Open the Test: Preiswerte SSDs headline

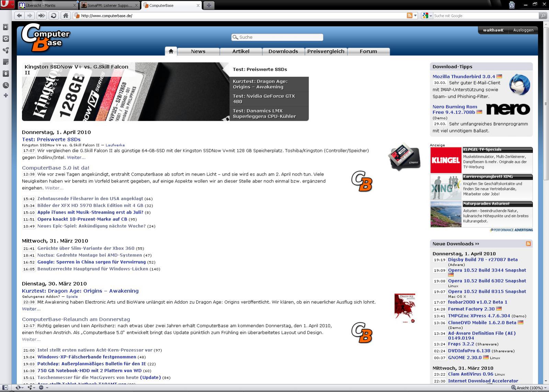[51, 139]
